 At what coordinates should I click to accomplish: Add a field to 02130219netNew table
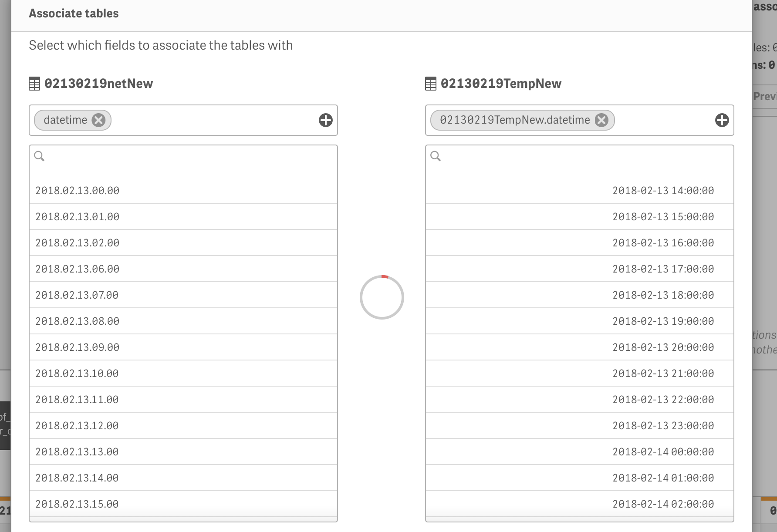click(x=325, y=120)
